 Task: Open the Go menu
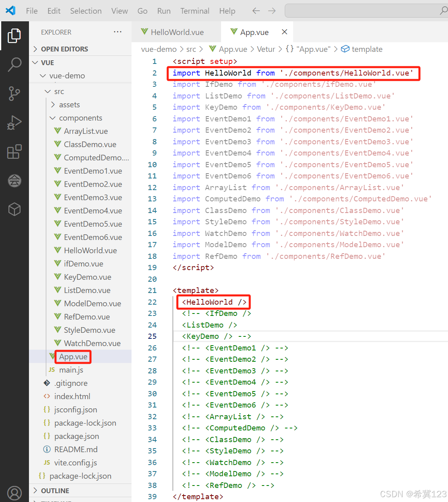[x=142, y=11]
